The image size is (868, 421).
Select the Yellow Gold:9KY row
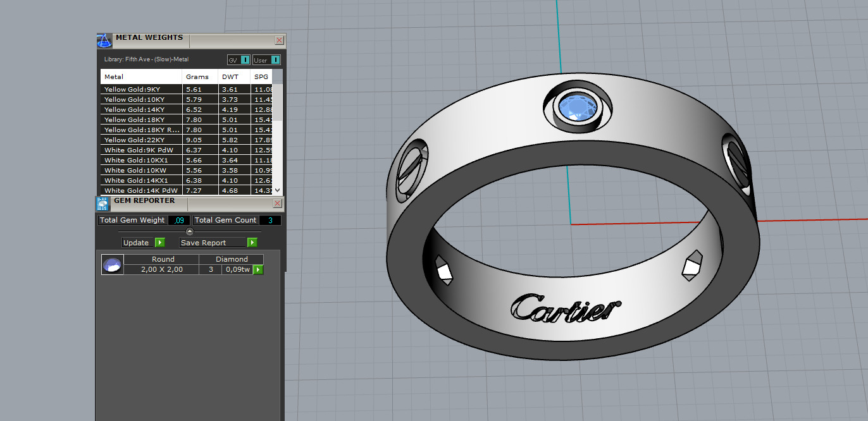(x=186, y=89)
